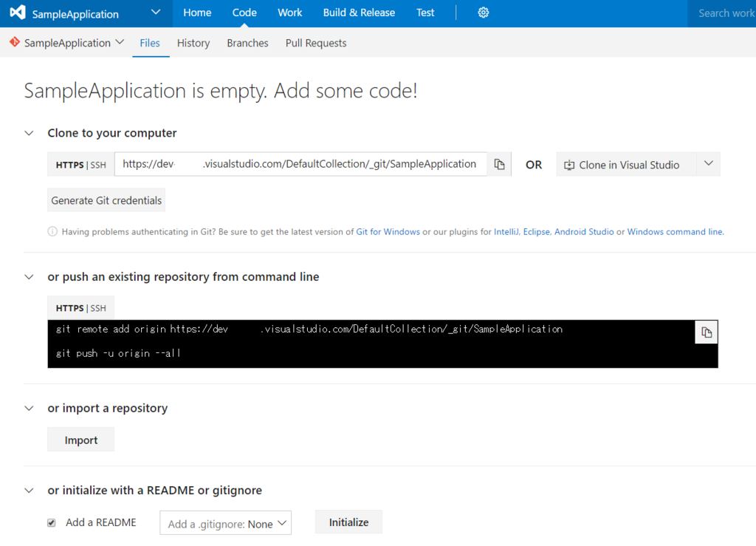Open the Eclipse plugin link
The image size is (756, 546).
coord(536,231)
